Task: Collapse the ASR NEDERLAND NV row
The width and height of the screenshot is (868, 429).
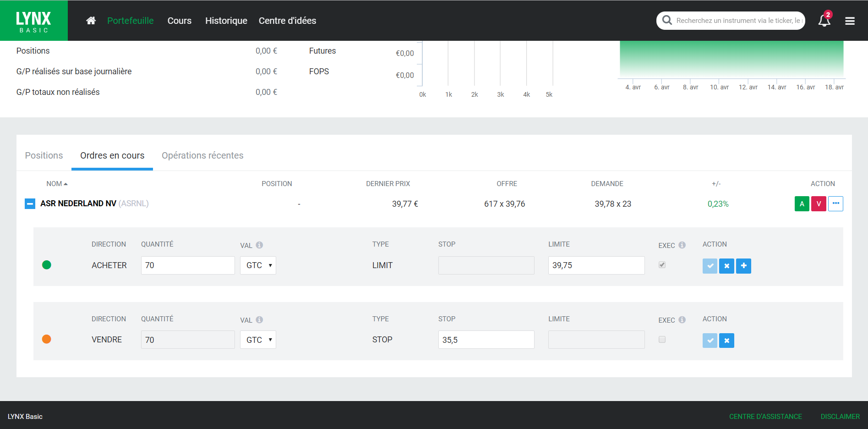Action: [30, 203]
